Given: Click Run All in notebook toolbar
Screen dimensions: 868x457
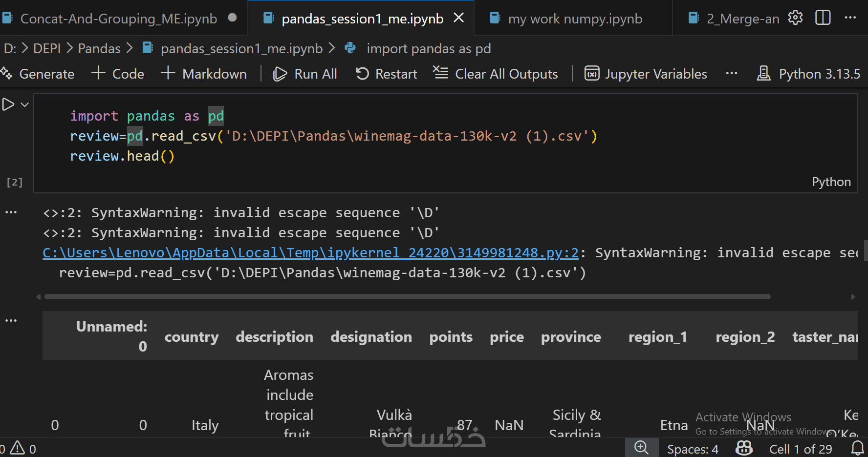Looking at the screenshot, I should pyautogui.click(x=305, y=74).
